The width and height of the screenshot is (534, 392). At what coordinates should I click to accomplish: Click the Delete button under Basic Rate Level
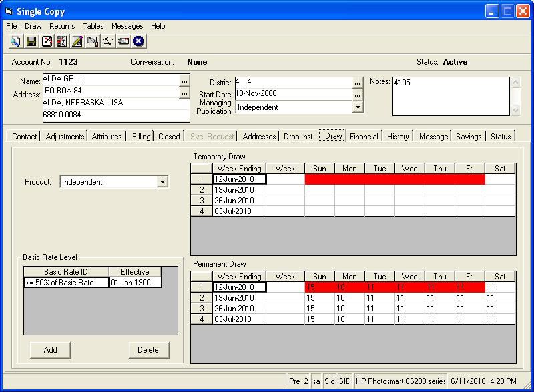[148, 350]
